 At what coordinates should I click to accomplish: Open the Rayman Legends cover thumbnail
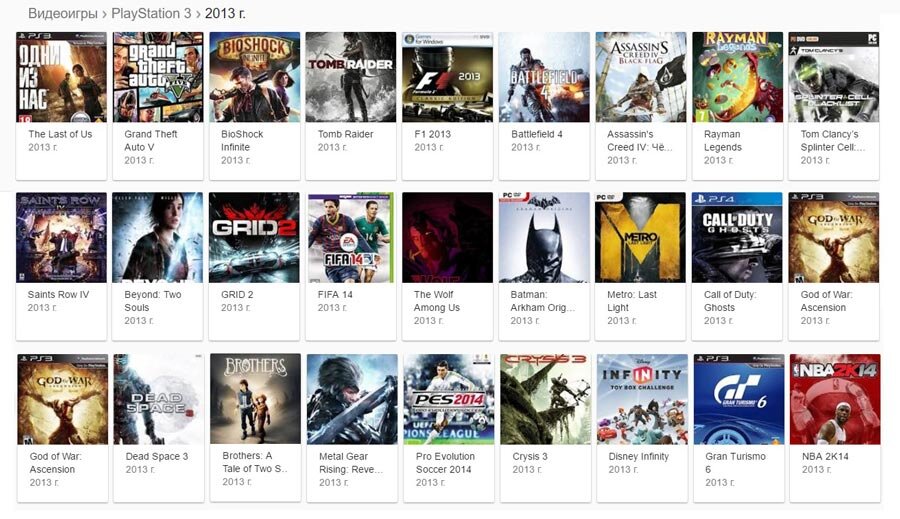[x=738, y=77]
